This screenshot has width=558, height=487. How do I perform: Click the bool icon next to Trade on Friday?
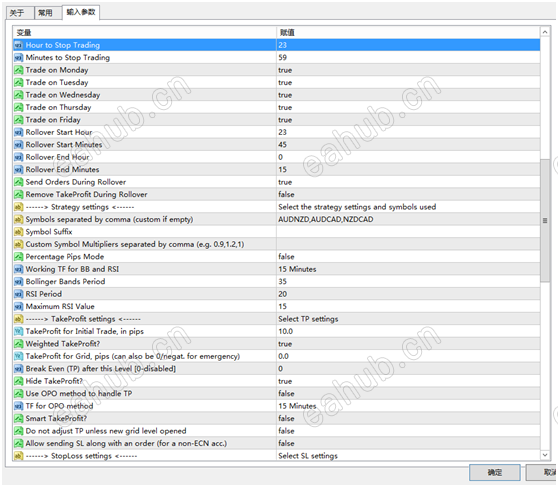point(19,120)
